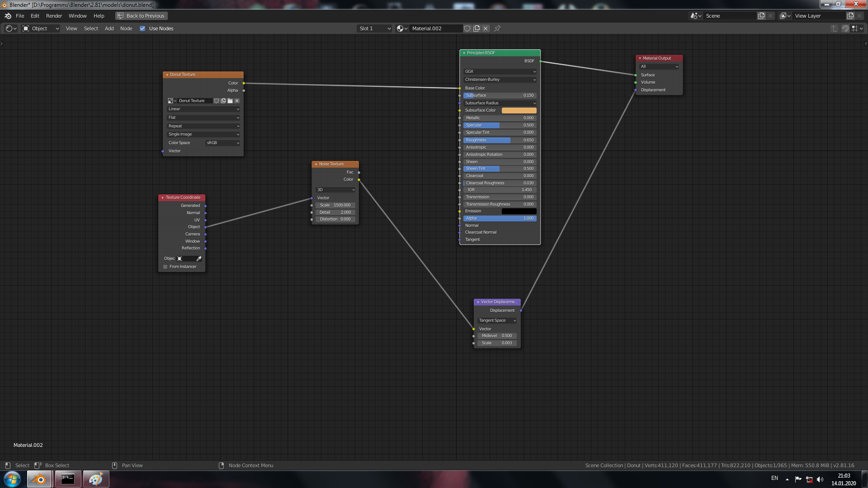Click the View Layer browse icon
868x488 pixels.
click(785, 16)
